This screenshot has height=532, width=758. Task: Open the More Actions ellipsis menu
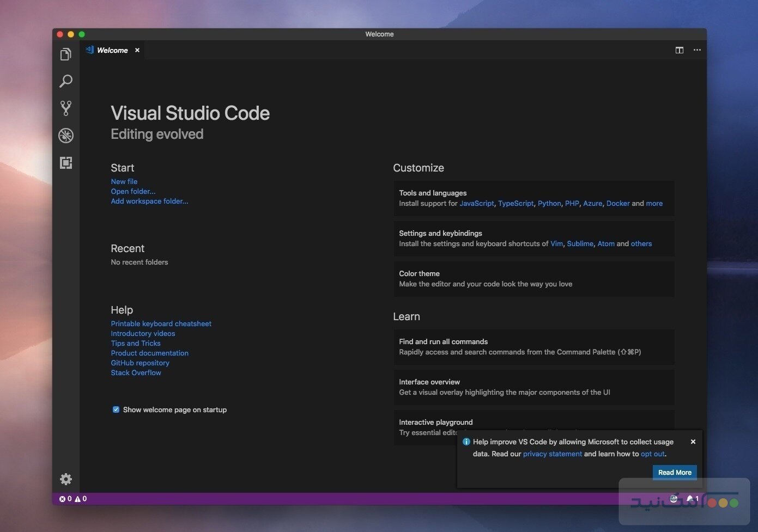click(x=697, y=50)
